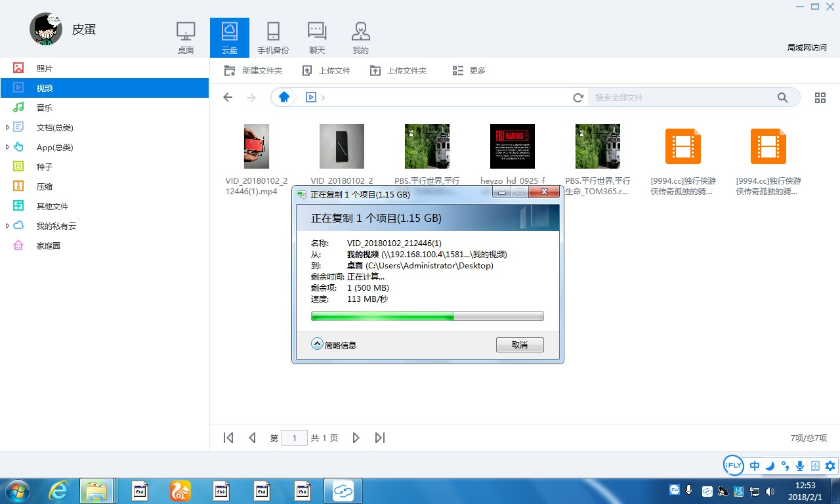The image size is (840, 504).
Task: Toggle the punctuation mode icon
Action: pyautogui.click(x=785, y=466)
